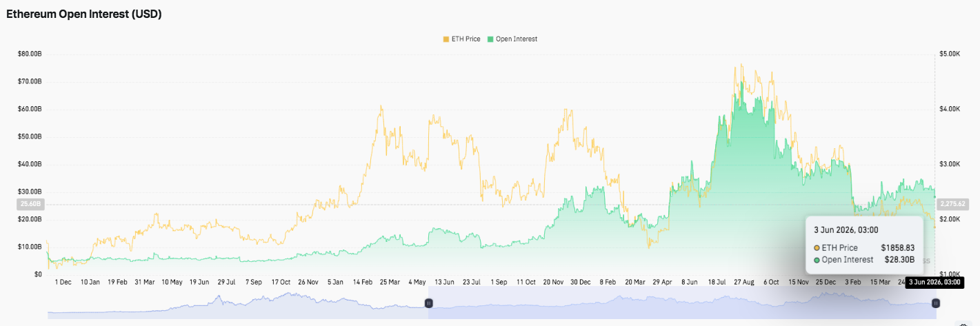Click the 1 Sep date label

(499, 282)
